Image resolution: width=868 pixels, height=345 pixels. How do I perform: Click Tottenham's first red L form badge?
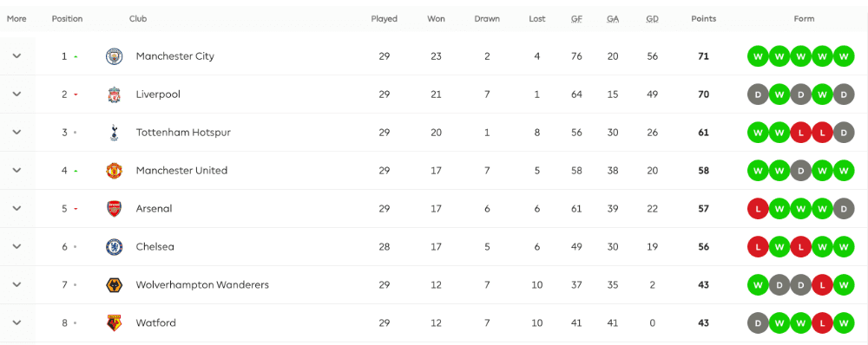(800, 133)
